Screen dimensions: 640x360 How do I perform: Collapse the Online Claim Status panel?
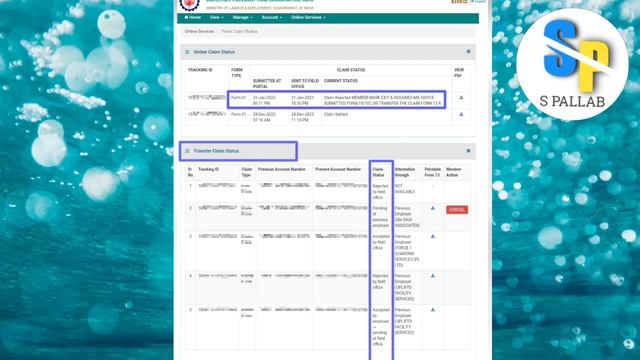(x=468, y=52)
